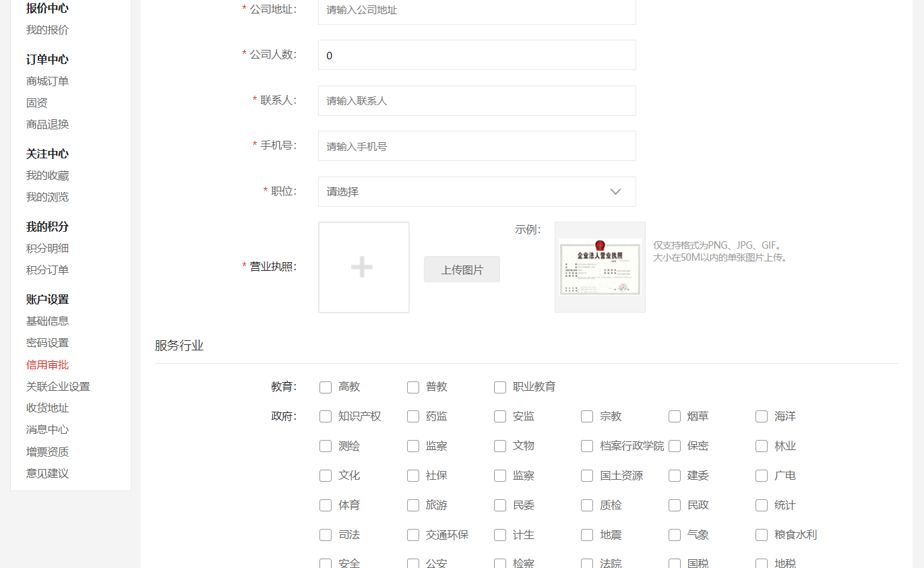Viewport: 924px width, 568px height.
Task: Tick the 知识产权 checkbox
Action: point(326,417)
